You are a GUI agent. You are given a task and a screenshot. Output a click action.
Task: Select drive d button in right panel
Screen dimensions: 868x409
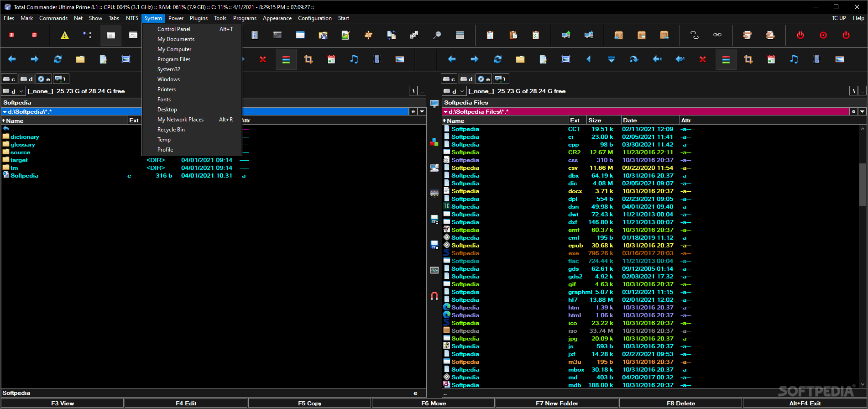(466, 79)
